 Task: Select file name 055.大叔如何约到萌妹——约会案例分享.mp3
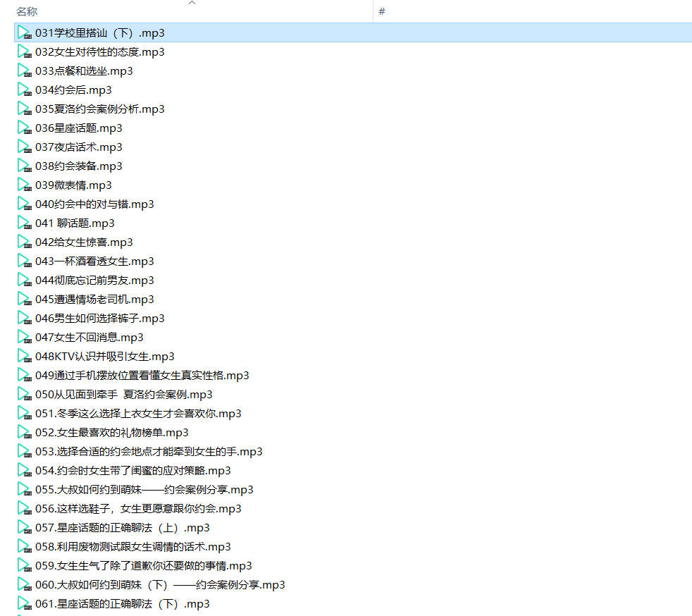click(144, 488)
